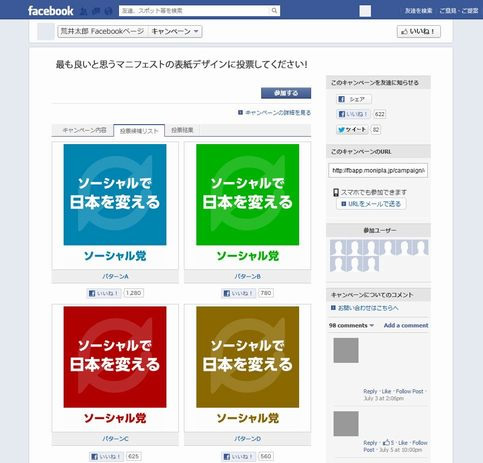Like パターンD with its いいね! button

tap(238, 456)
